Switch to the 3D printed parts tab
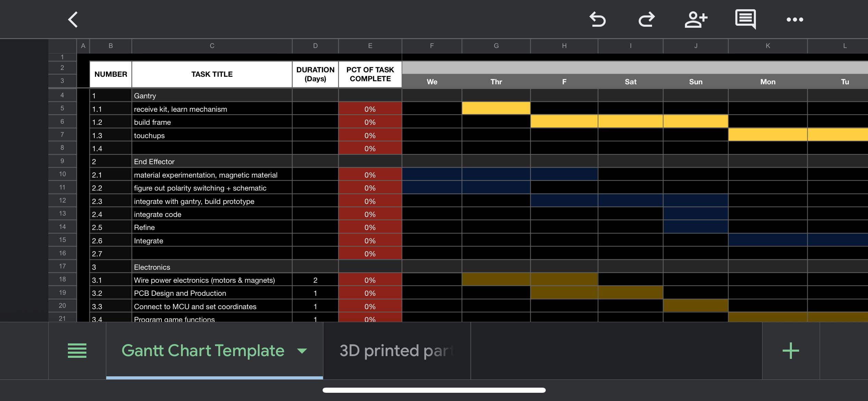Image resolution: width=868 pixels, height=401 pixels. click(397, 351)
